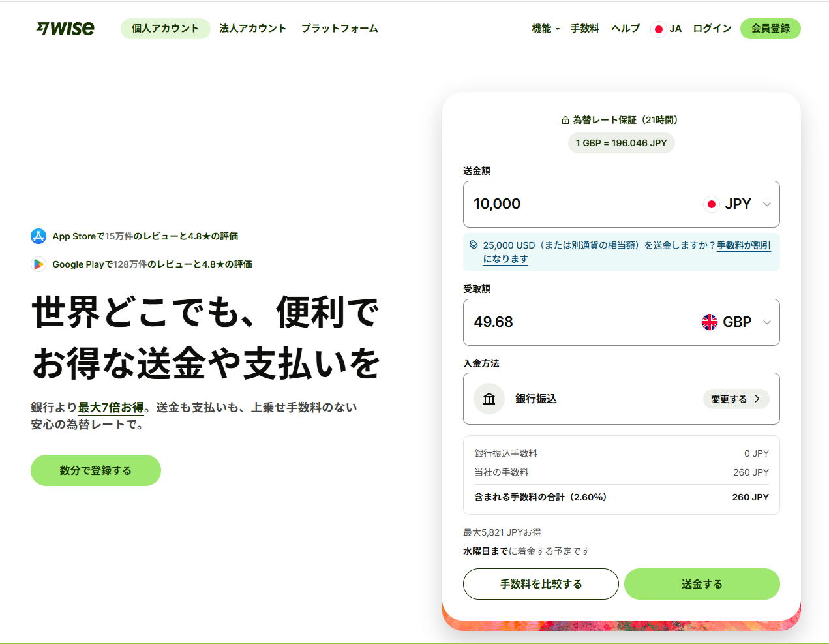The height and width of the screenshot is (644, 829).
Task: Click the Japan flag icon in the header
Action: coord(659,29)
